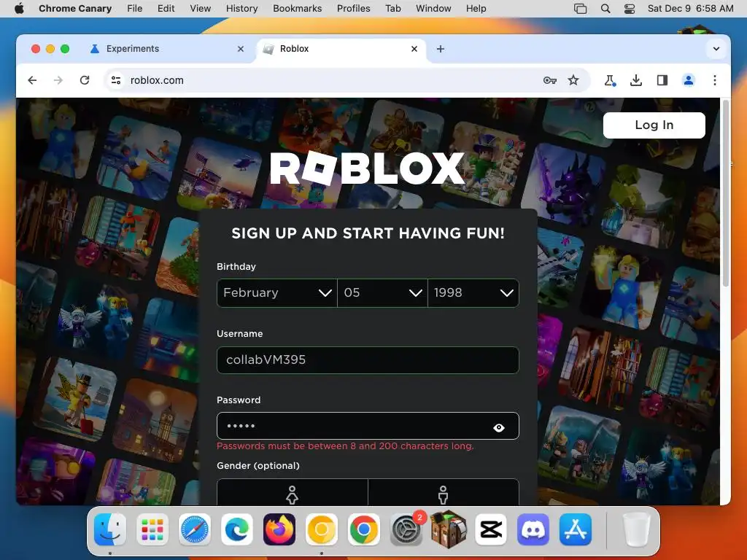This screenshot has height=560, width=747.
Task: Open Finder from the Dock
Action: pos(110,529)
